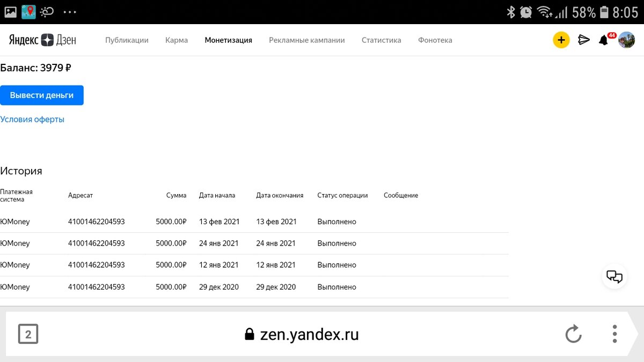Click ЮMoney in the 29 дек 2020 row
644x362 pixels.
[x=15, y=287]
